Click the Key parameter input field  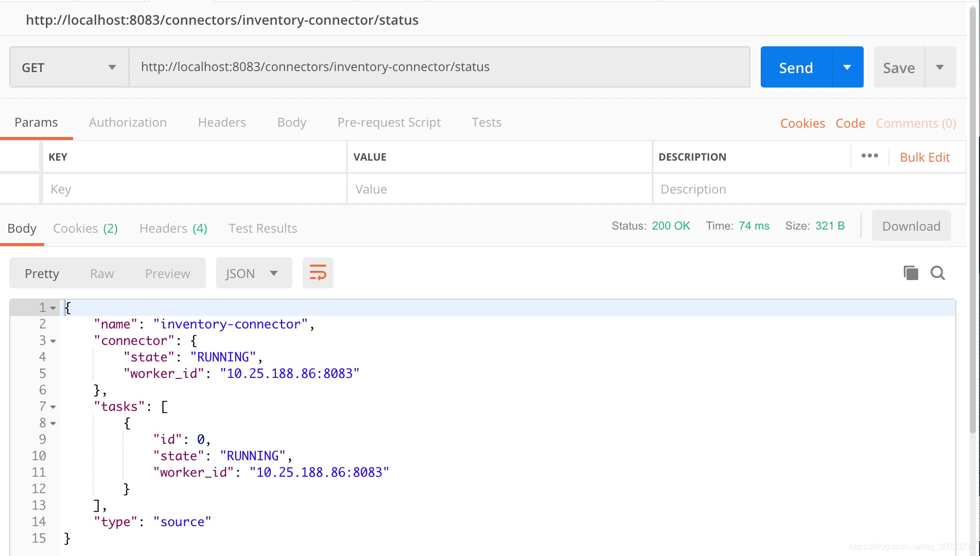tap(195, 189)
